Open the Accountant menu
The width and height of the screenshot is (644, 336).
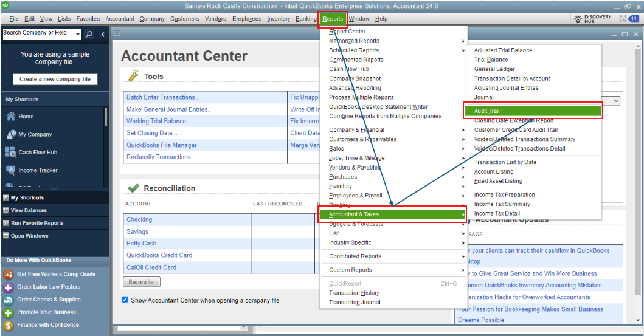[120, 19]
